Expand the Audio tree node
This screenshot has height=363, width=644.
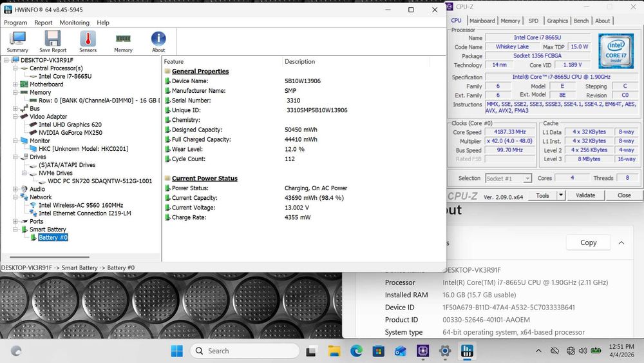click(15, 190)
